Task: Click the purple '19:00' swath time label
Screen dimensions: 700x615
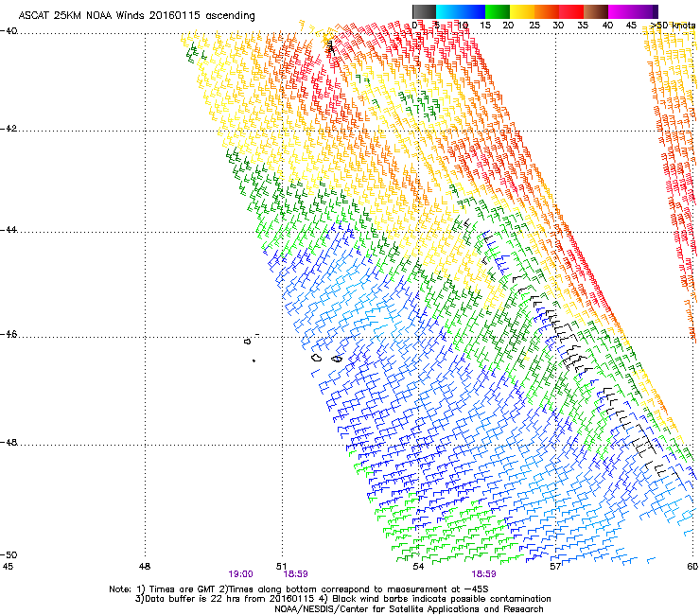Action: click(x=240, y=574)
